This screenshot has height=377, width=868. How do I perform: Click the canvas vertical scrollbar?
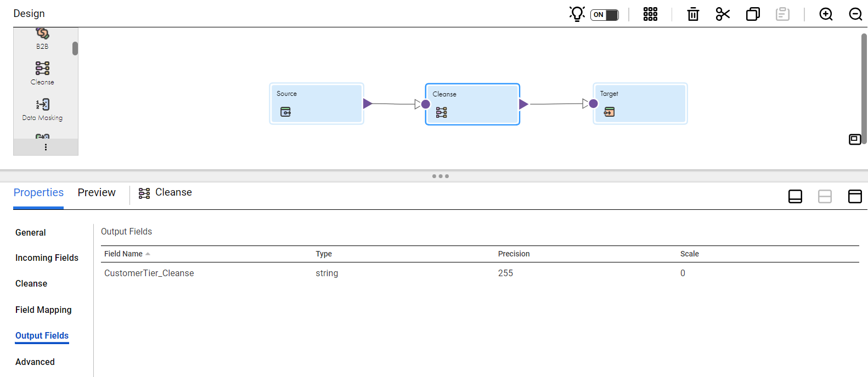[x=864, y=89]
